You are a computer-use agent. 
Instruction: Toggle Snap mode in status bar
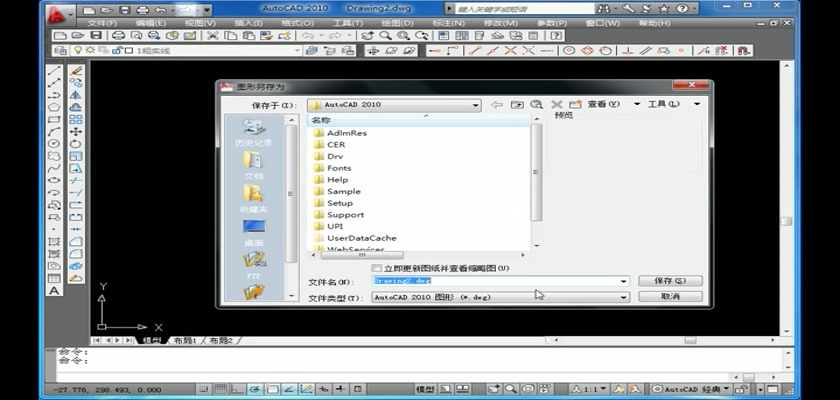[202, 389]
